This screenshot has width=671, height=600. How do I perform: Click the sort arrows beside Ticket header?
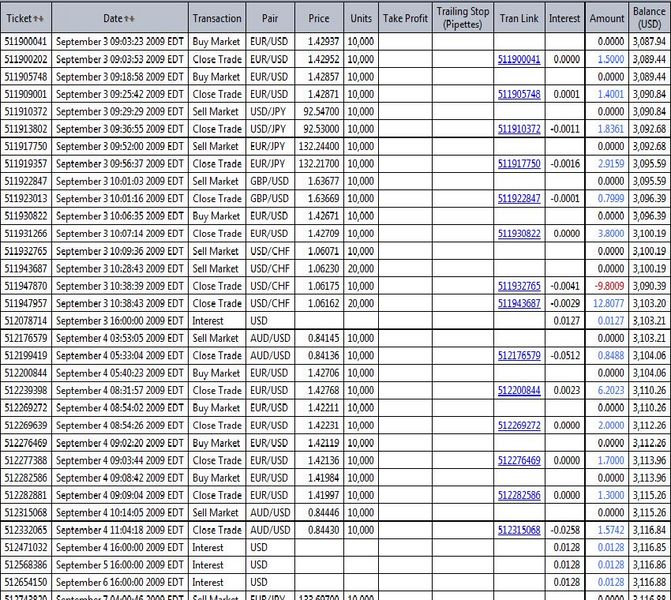click(x=38, y=18)
